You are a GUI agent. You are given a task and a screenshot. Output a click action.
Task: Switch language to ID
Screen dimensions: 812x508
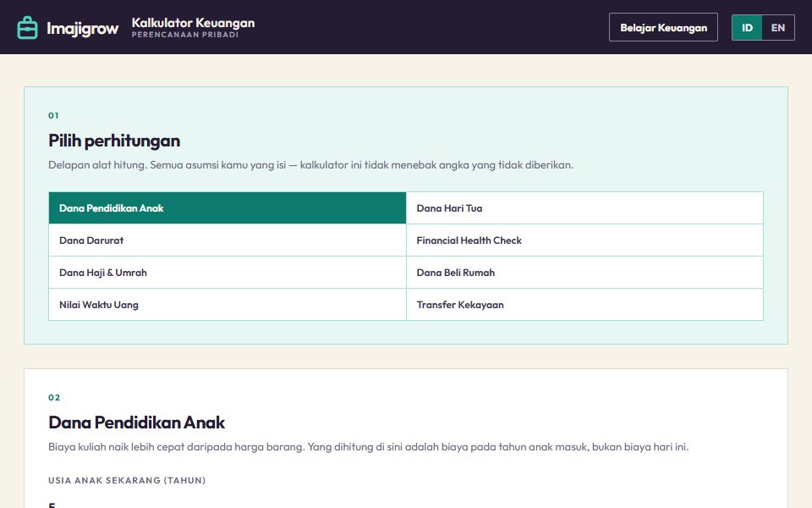(x=747, y=27)
